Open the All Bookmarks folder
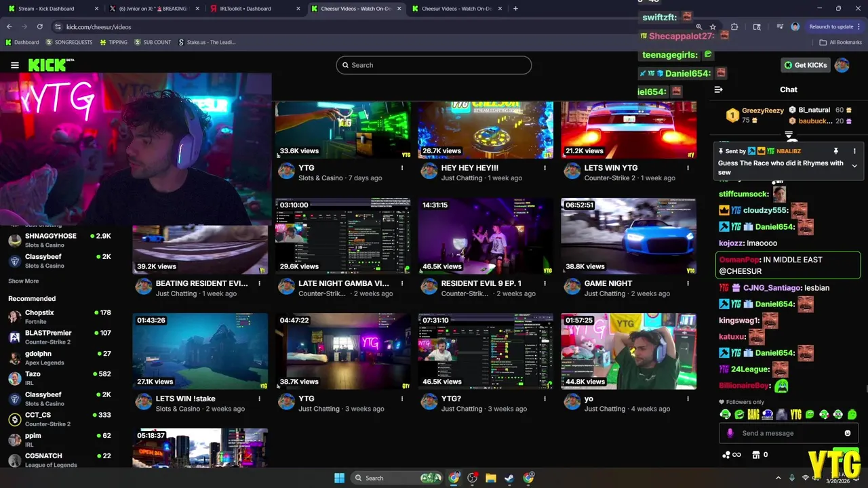The height and width of the screenshot is (488, 868). coord(841,42)
